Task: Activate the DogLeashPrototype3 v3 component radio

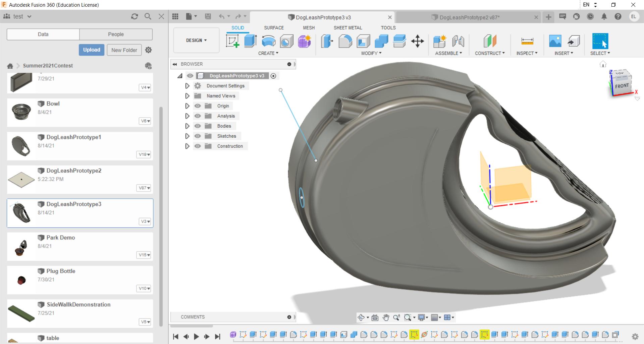Action: (273, 76)
